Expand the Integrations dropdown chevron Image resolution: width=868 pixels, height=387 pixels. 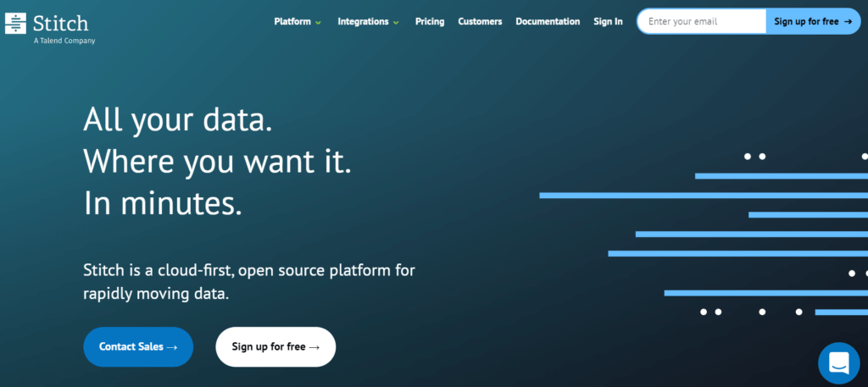tap(396, 23)
